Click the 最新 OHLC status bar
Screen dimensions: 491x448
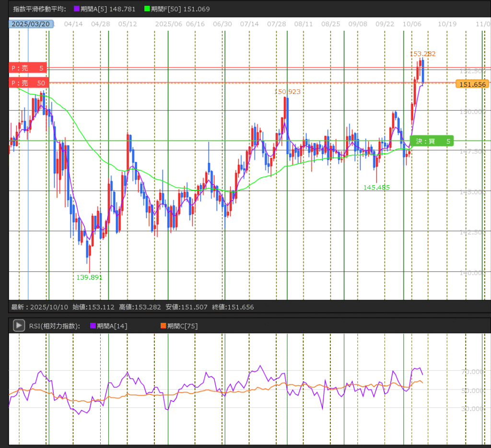tap(132, 307)
